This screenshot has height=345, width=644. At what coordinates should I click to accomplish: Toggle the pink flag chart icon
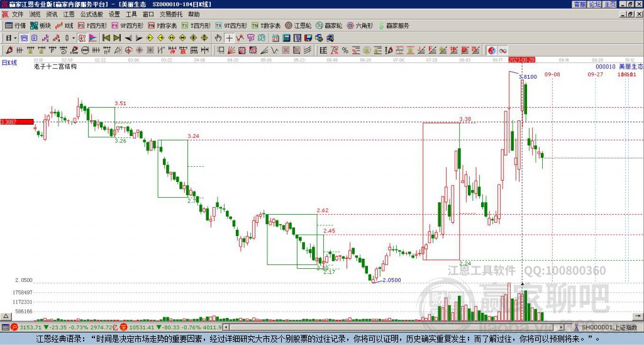(x=93, y=38)
